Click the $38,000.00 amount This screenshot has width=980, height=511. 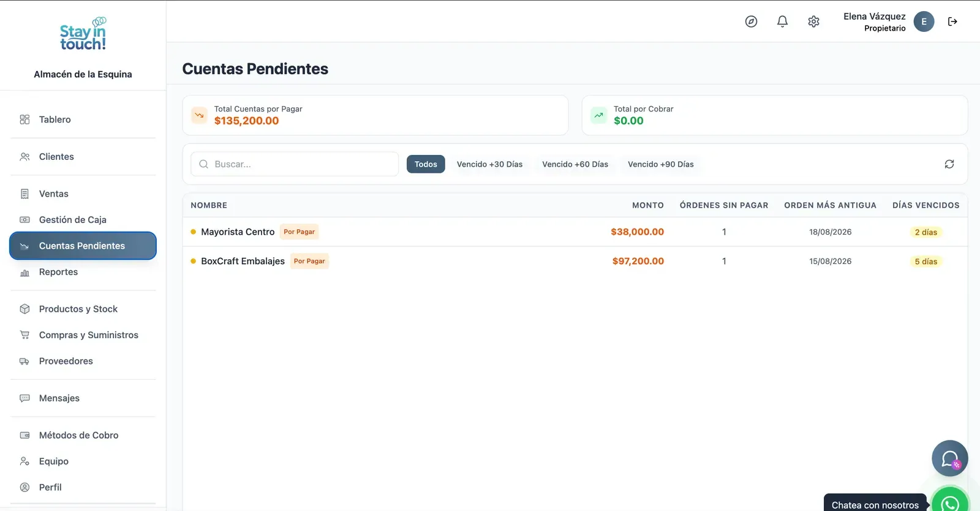(x=637, y=232)
